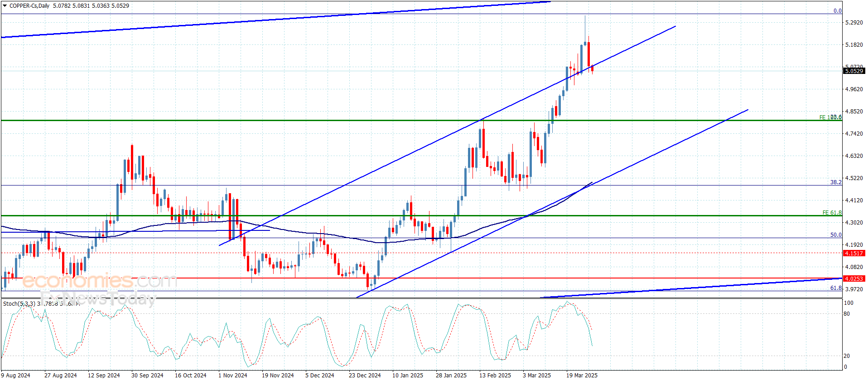Click the current price tag 5.0529

(x=854, y=71)
